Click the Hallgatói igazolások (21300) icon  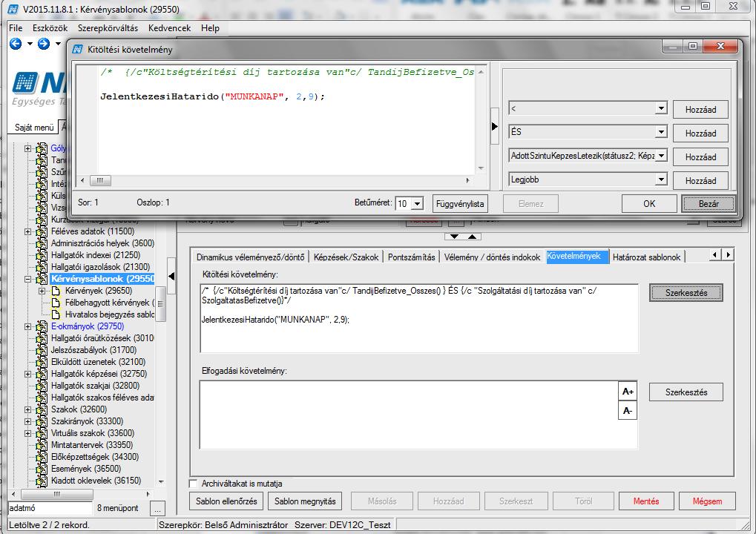tap(42, 267)
